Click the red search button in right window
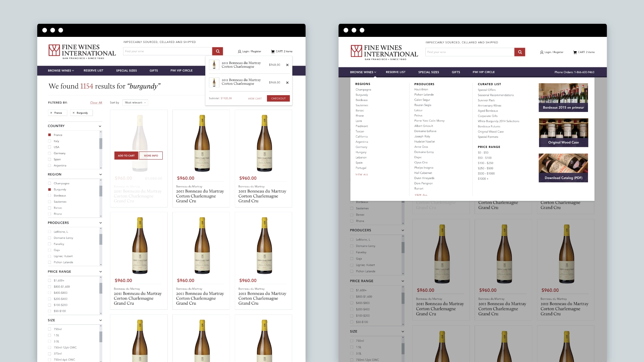This screenshot has height=362, width=644. (x=520, y=52)
